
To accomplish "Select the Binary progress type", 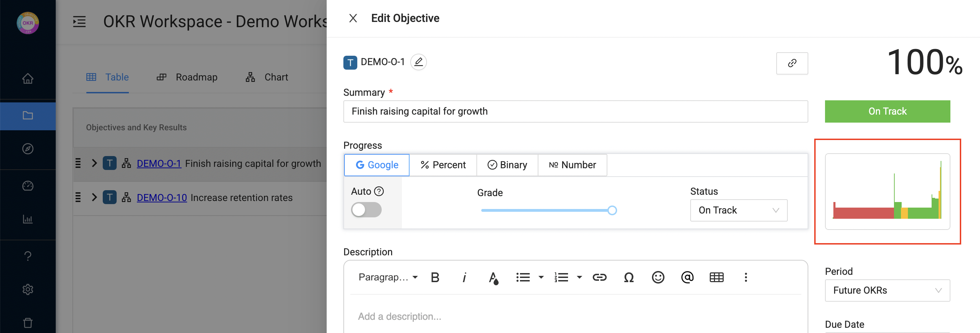I will click(x=507, y=165).
